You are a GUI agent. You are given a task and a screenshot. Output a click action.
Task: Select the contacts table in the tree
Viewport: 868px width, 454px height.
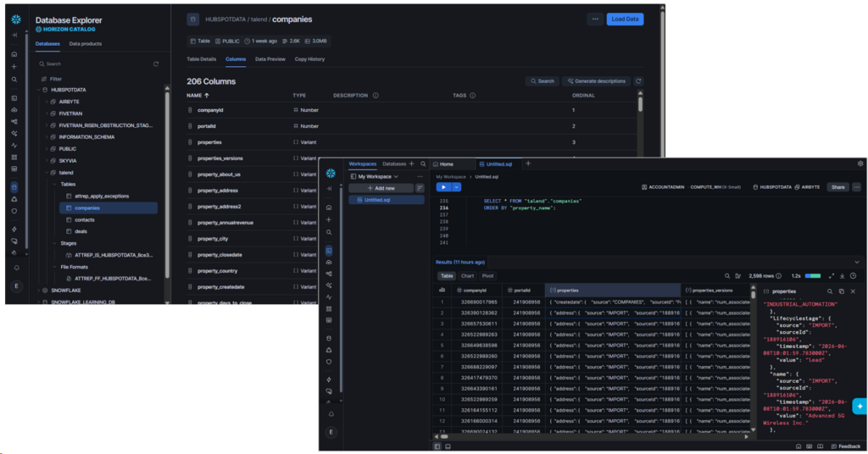[85, 220]
